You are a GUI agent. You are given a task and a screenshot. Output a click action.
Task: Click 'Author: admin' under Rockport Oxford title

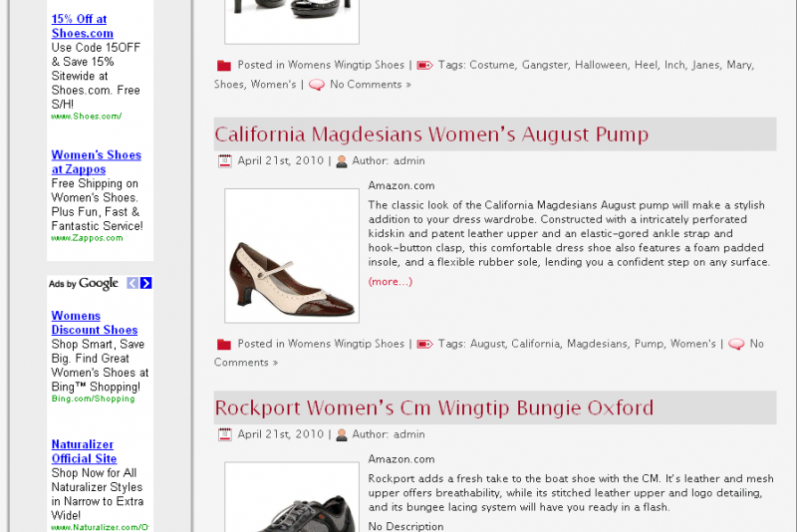coord(389,434)
